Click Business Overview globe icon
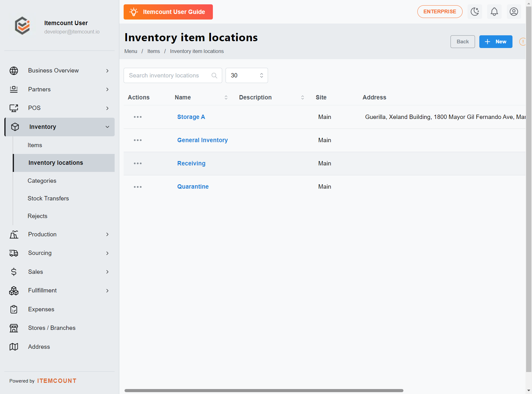 coord(14,71)
